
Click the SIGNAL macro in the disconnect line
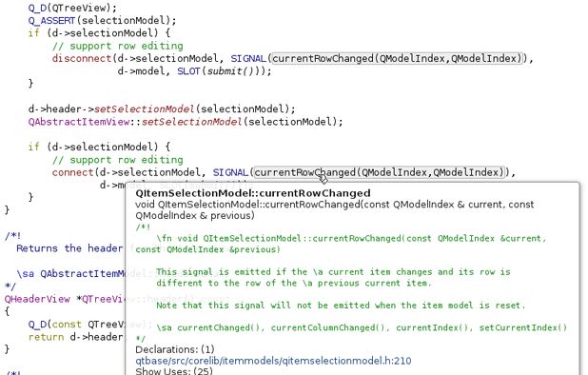pos(248,58)
